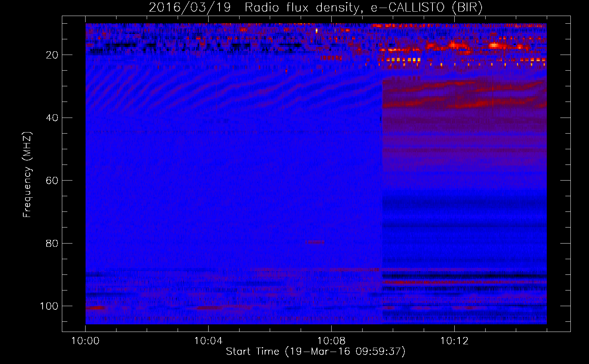Click the 'Frequency (MHZ)' axis label
The width and height of the screenshot is (589, 364).
point(27,174)
